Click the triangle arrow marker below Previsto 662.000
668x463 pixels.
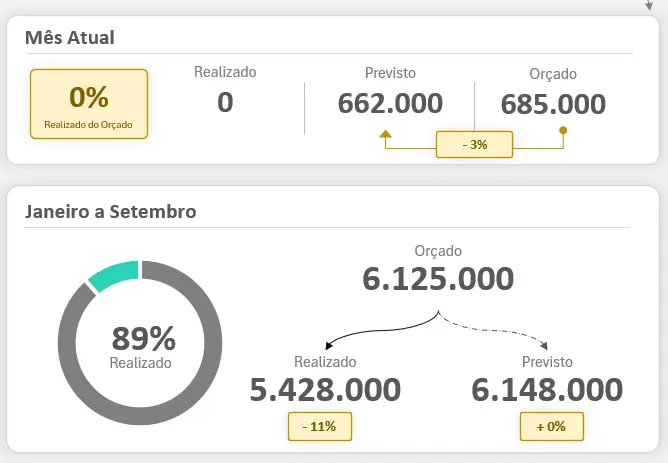pyautogui.click(x=386, y=133)
